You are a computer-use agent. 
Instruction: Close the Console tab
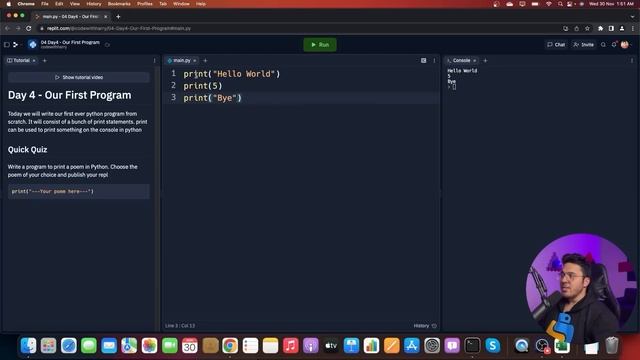[x=475, y=60]
